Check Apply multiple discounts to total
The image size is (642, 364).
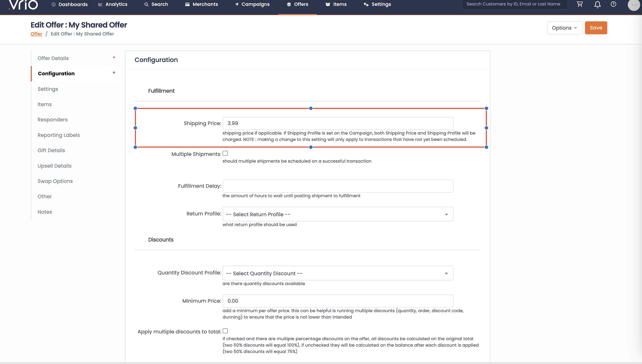pos(225,331)
